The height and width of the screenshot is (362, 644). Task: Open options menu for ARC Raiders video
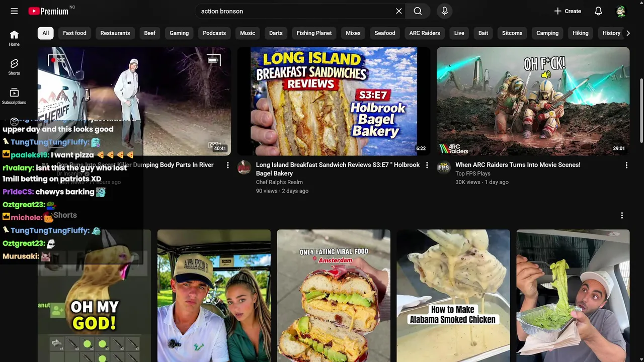626,165
